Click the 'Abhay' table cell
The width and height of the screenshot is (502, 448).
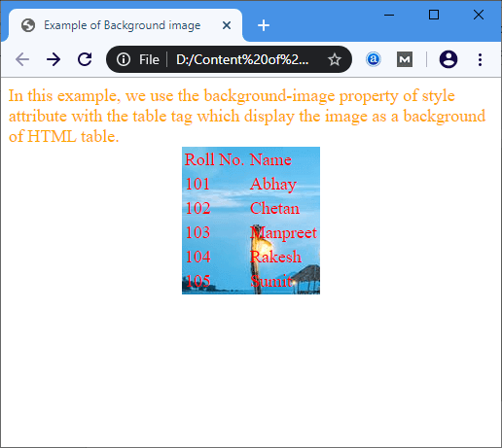coord(273,184)
